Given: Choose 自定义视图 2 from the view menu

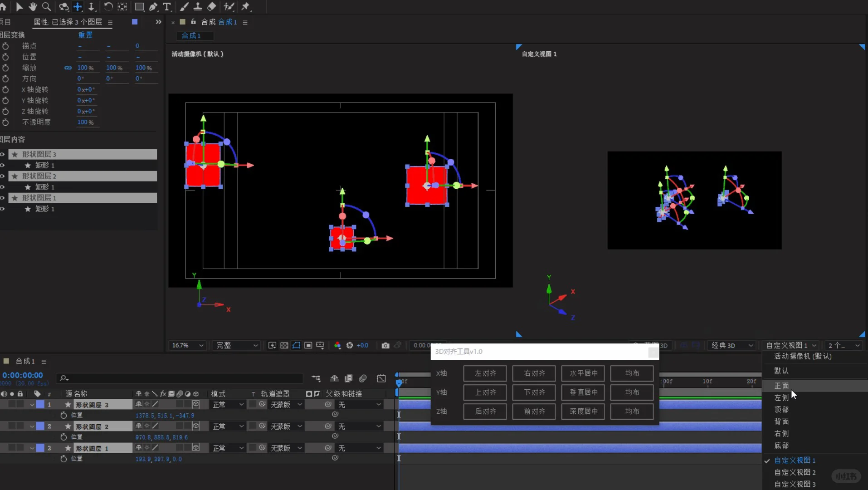Looking at the screenshot, I should (x=795, y=472).
